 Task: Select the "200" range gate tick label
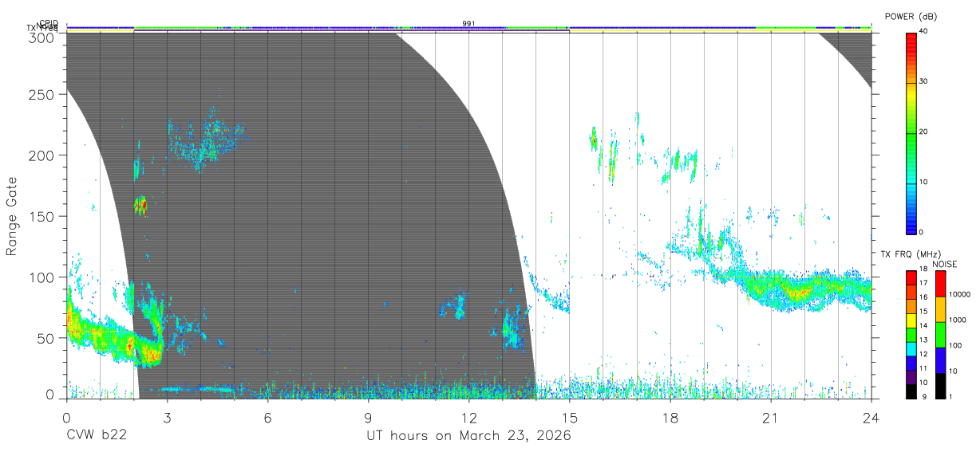pyautogui.click(x=41, y=155)
